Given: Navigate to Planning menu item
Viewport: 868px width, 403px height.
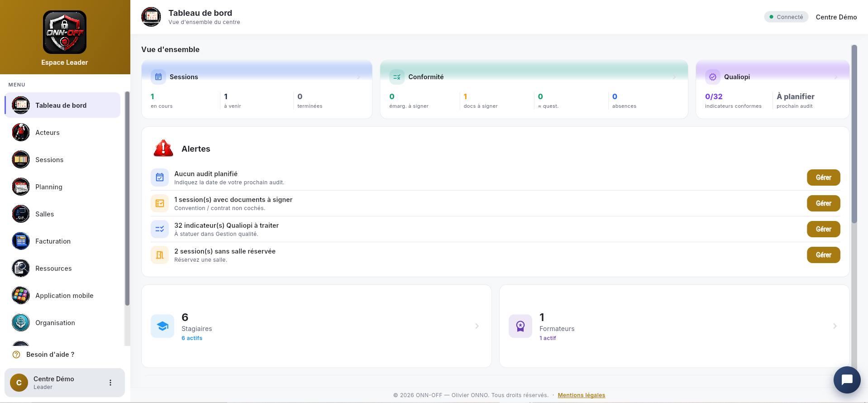Looking at the screenshot, I should (62, 187).
